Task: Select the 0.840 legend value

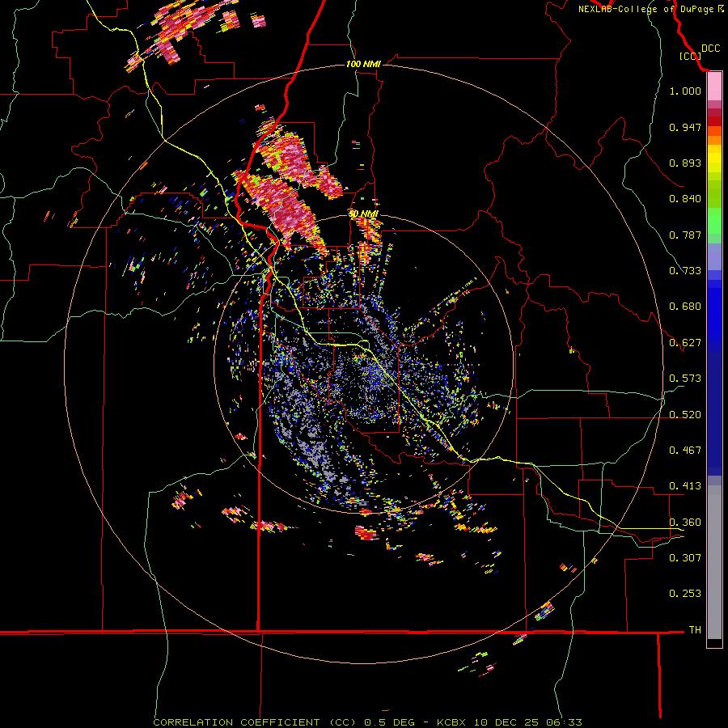Action: coord(685,199)
